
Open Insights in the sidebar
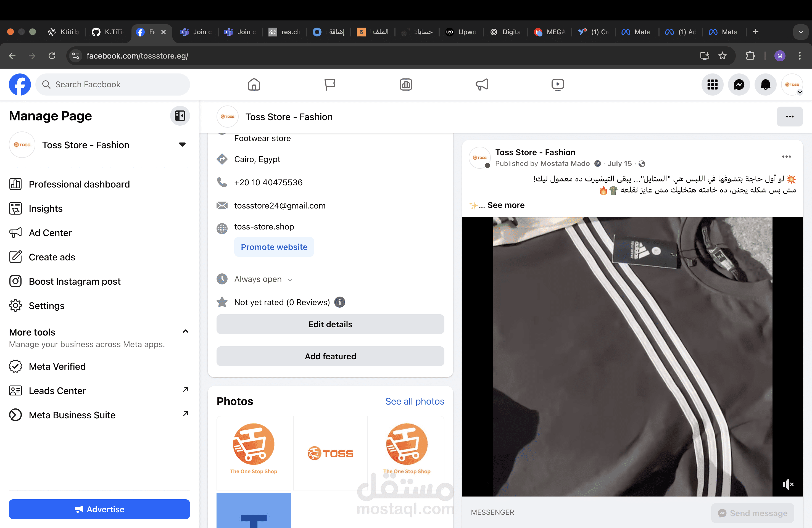click(x=46, y=208)
